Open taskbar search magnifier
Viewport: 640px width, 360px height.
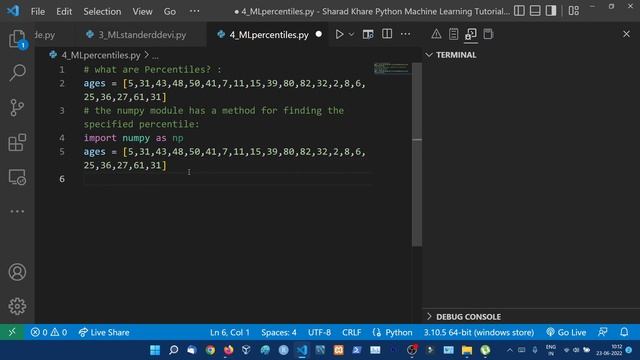(x=173, y=350)
